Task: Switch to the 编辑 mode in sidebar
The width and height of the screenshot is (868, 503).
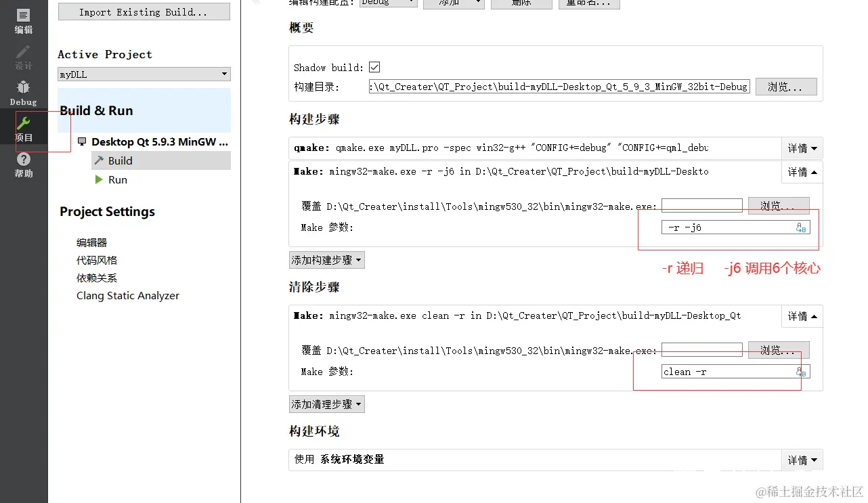Action: pyautogui.click(x=24, y=21)
